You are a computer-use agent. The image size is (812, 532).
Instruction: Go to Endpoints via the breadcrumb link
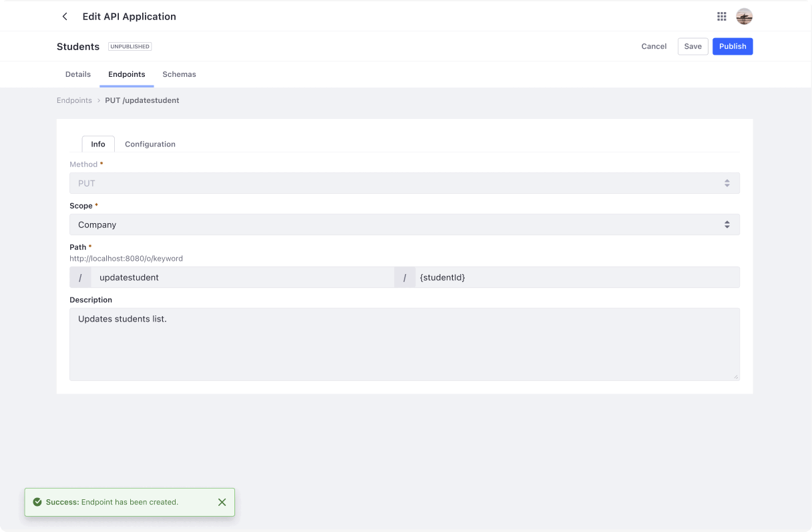[x=74, y=100]
